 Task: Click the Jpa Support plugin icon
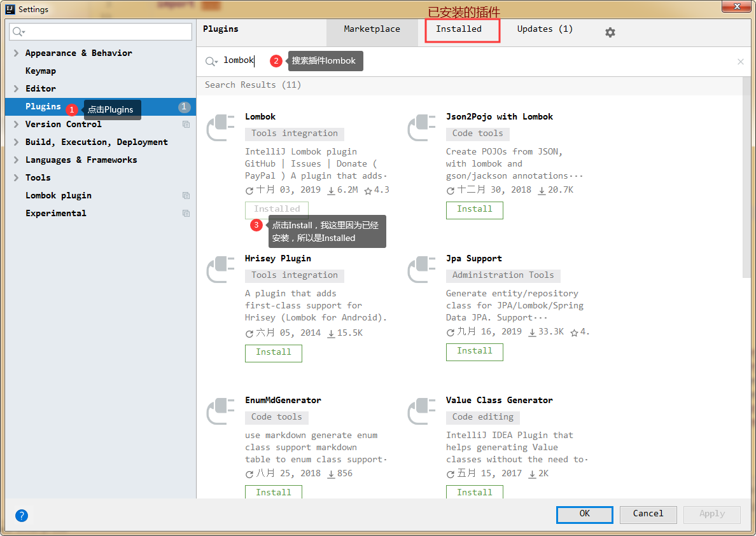click(x=421, y=270)
